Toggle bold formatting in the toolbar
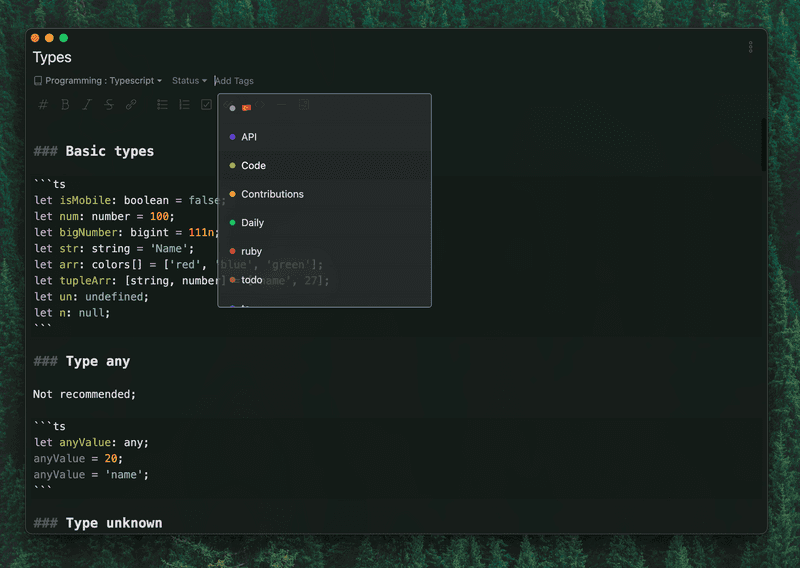 65,105
